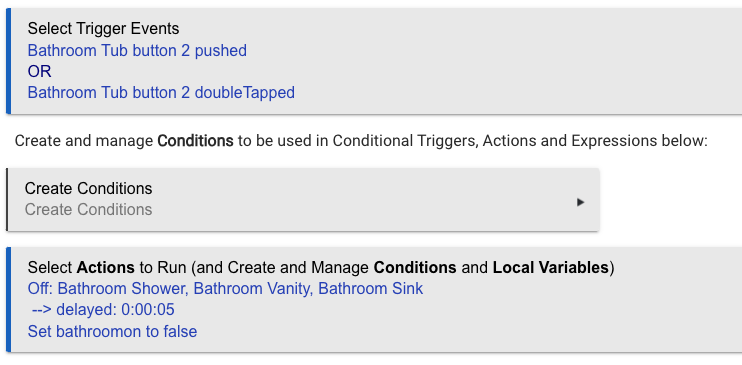This screenshot has width=742, height=365.
Task: Click the OR between the triggers
Action: tap(39, 71)
